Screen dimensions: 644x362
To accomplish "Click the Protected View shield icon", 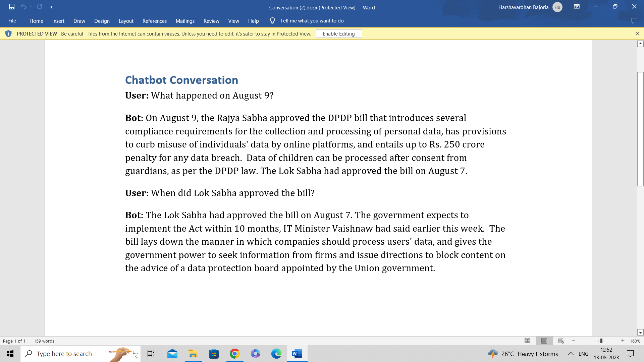I will [8, 34].
